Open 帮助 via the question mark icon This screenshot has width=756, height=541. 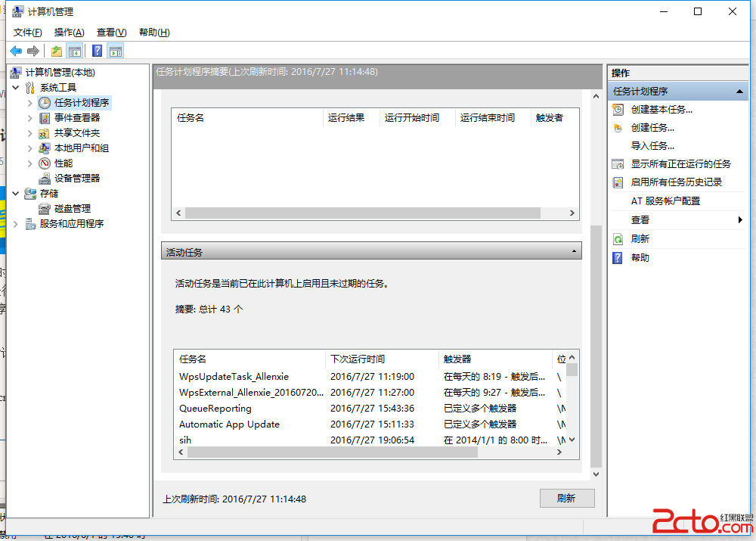click(x=618, y=257)
